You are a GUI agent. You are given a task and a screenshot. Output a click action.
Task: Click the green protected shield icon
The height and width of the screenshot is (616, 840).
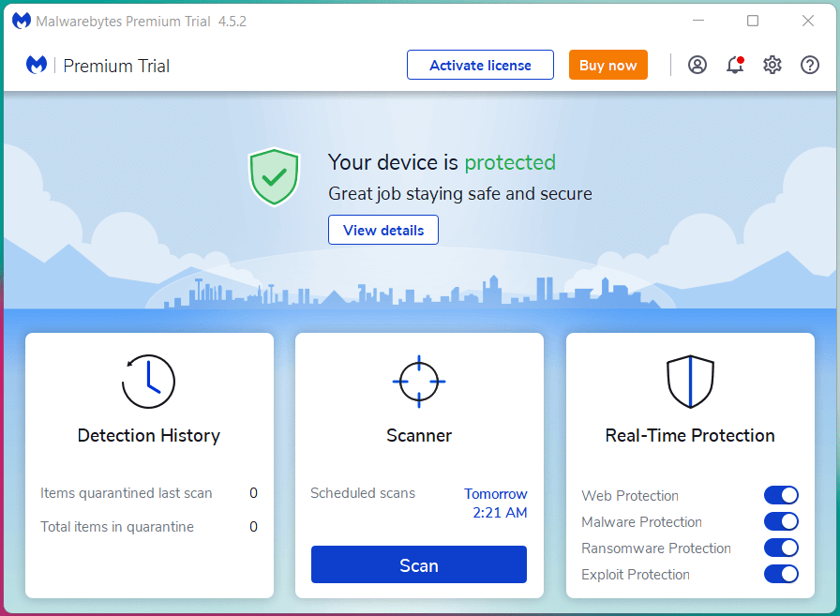[x=274, y=175]
